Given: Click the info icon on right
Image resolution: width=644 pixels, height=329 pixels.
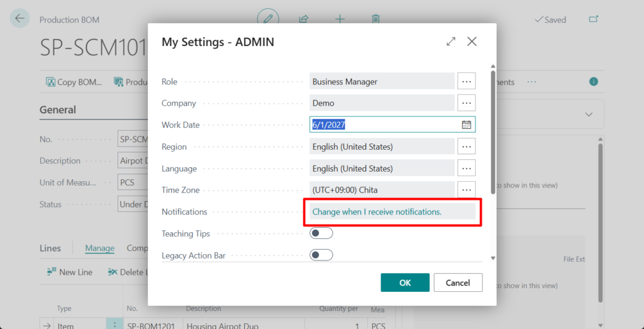Looking at the screenshot, I should click(x=593, y=82).
